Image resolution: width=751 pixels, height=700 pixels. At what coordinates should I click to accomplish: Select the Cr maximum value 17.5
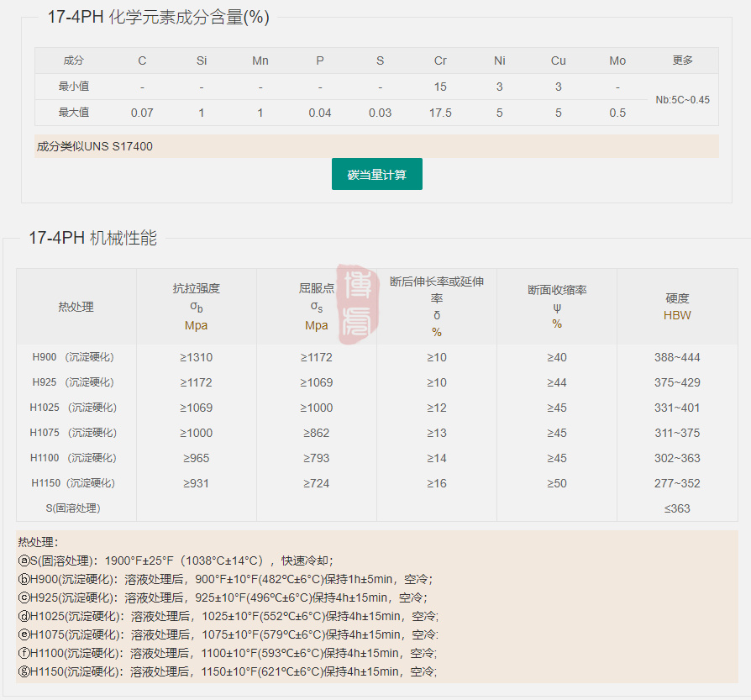point(440,113)
